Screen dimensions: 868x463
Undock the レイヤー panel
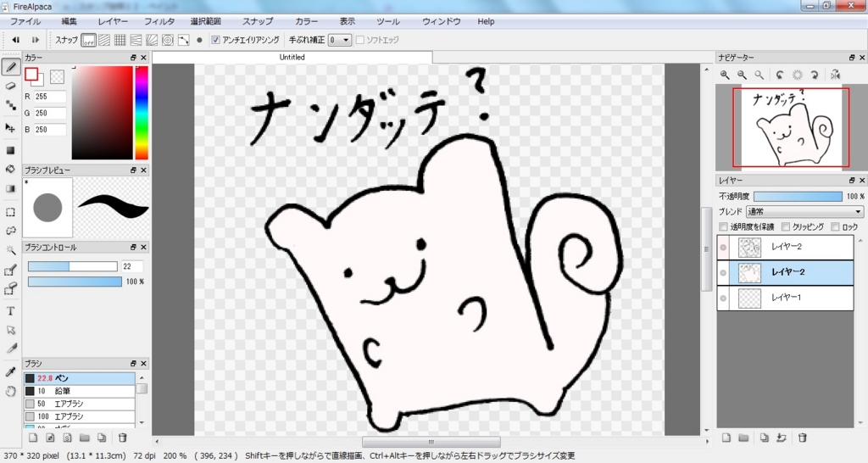(852, 181)
